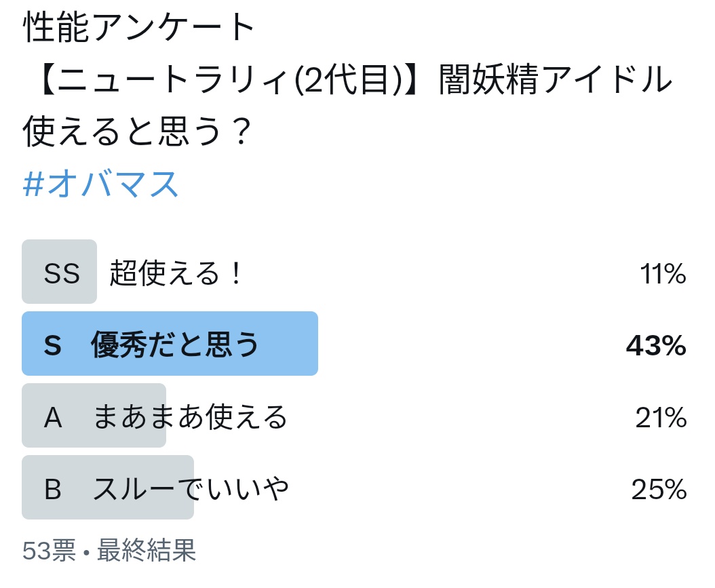The width and height of the screenshot is (715, 588).
Task: Click the 11% result percentage
Action: tap(663, 273)
